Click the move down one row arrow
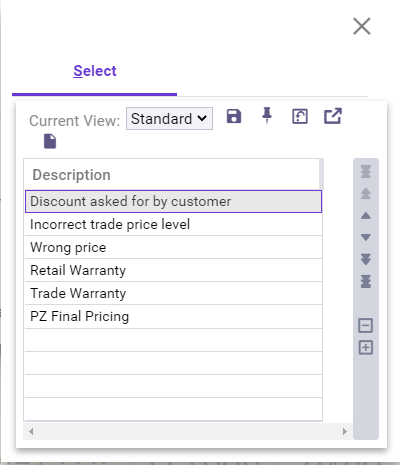This screenshot has width=400, height=465. coord(366,237)
